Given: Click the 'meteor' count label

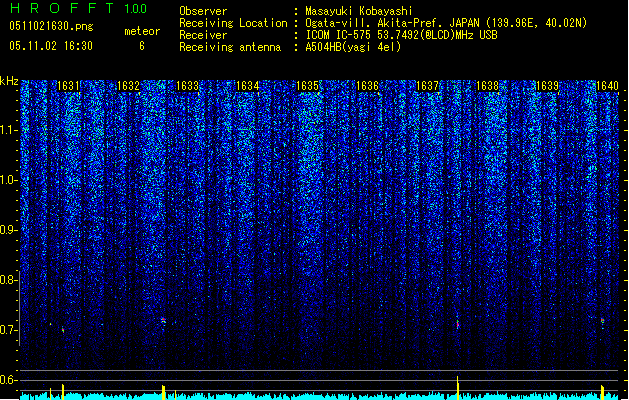Looking at the screenshot, I should (x=142, y=31).
